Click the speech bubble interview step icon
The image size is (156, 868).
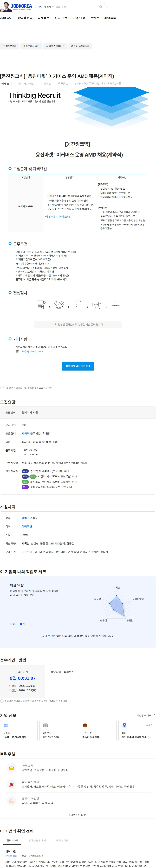tap(97, 305)
